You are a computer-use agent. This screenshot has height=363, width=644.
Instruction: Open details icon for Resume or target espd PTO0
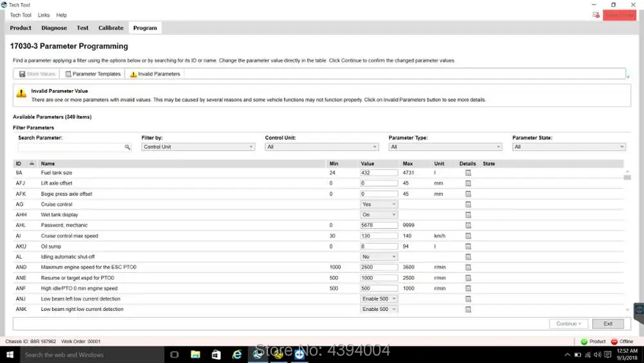468,278
